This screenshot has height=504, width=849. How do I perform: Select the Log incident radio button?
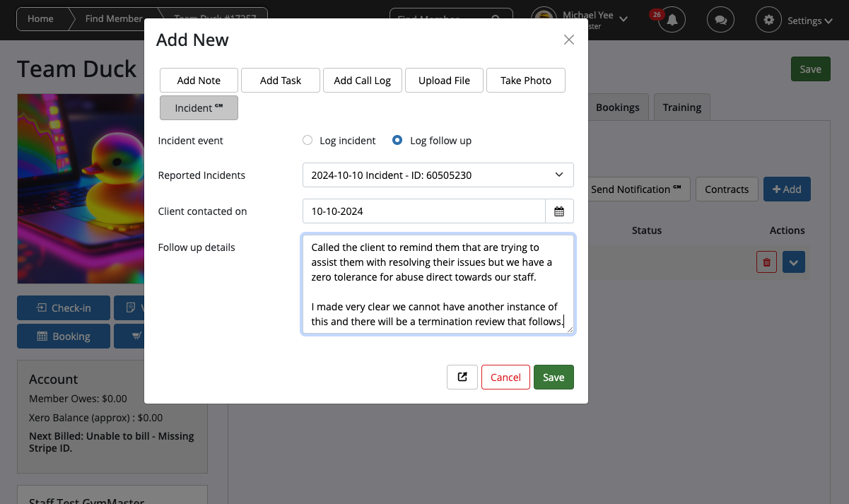pos(308,141)
